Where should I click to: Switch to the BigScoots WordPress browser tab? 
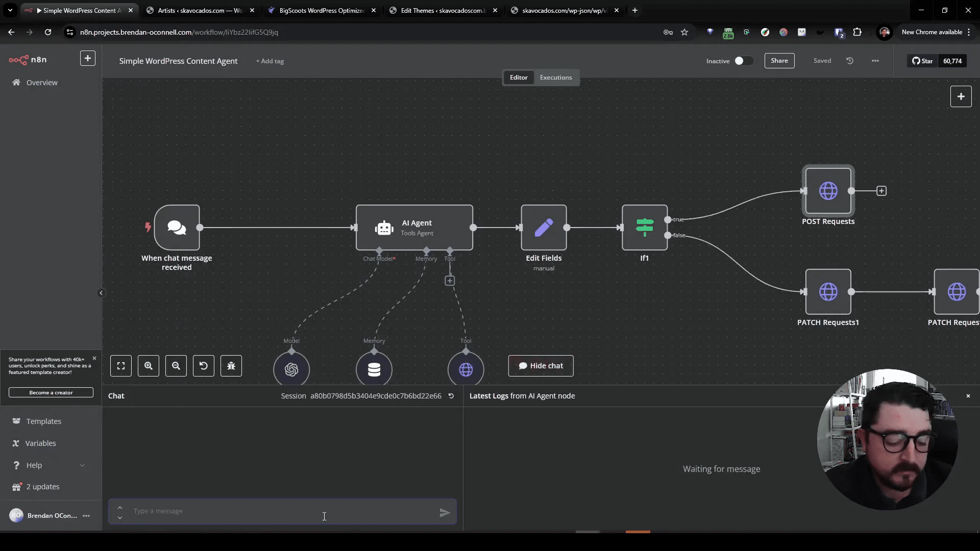pos(322,10)
